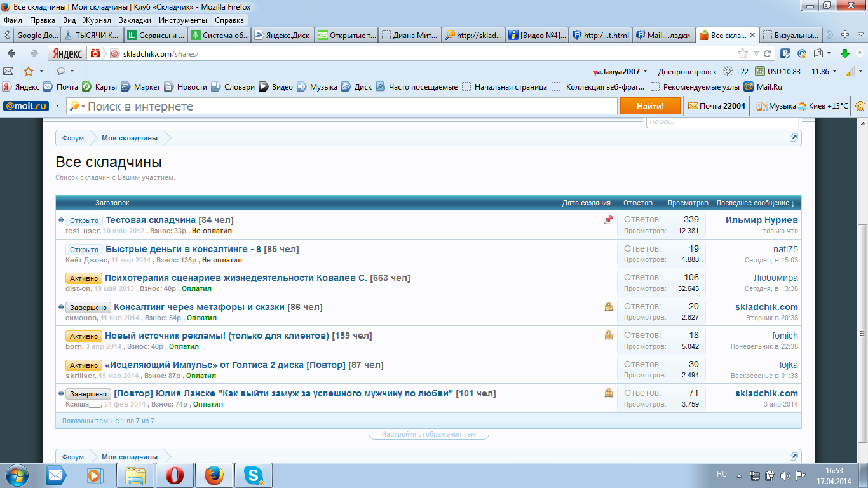Viewport: 868px width, 488px height.
Task: Click the USD exchange rate chart icon
Action: pos(759,71)
